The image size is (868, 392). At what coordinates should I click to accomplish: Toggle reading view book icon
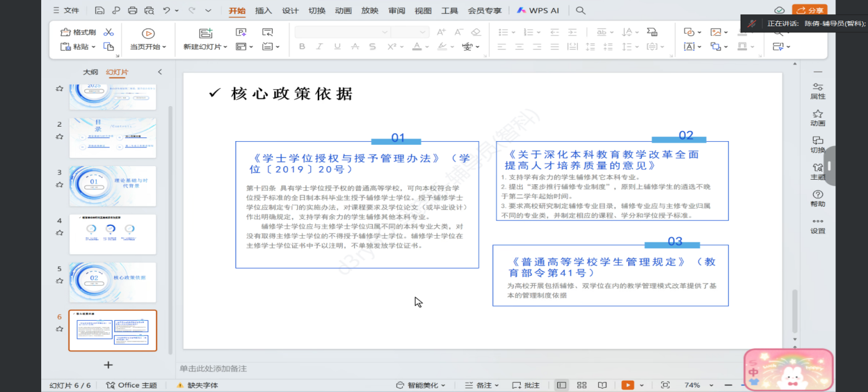(602, 385)
